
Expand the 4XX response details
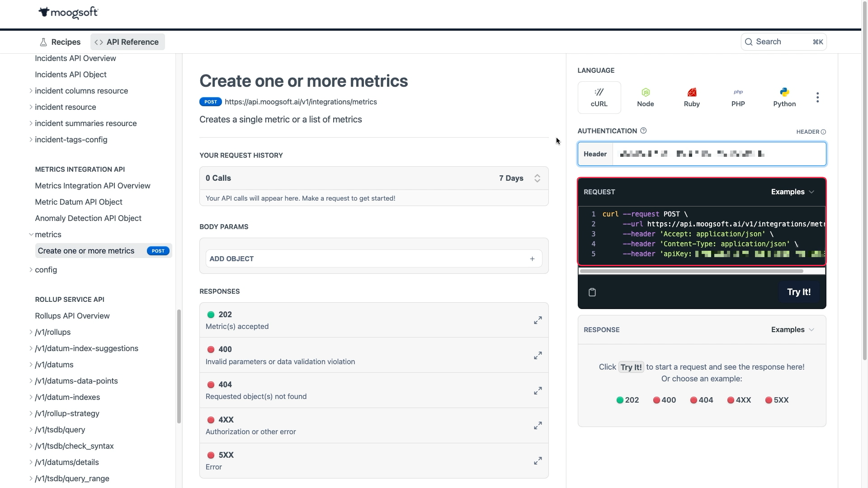tap(538, 426)
